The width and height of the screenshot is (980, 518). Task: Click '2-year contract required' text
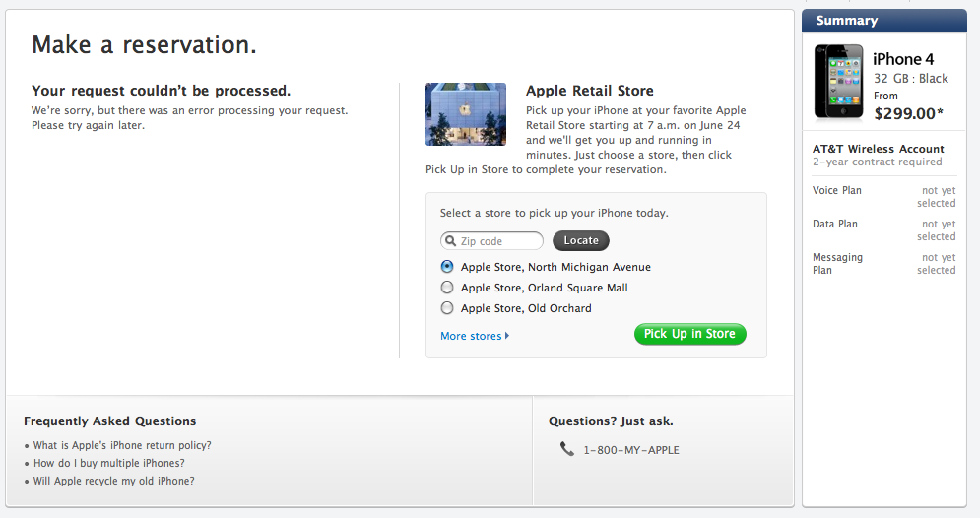coord(877,162)
